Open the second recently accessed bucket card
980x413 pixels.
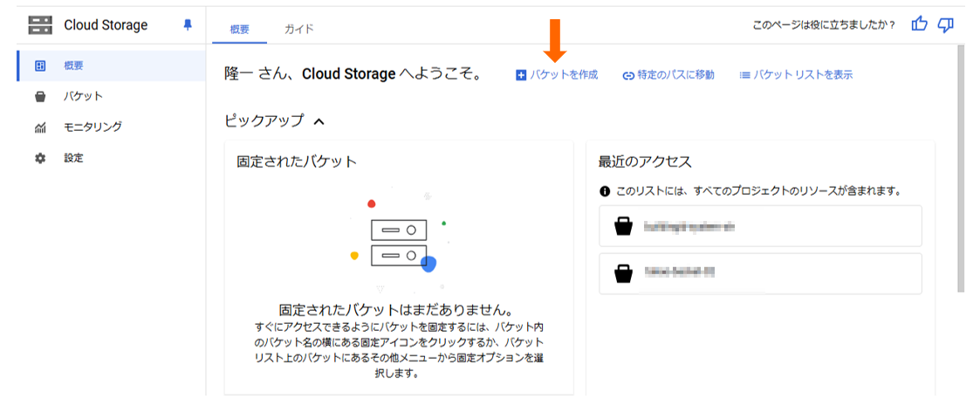[x=761, y=273]
